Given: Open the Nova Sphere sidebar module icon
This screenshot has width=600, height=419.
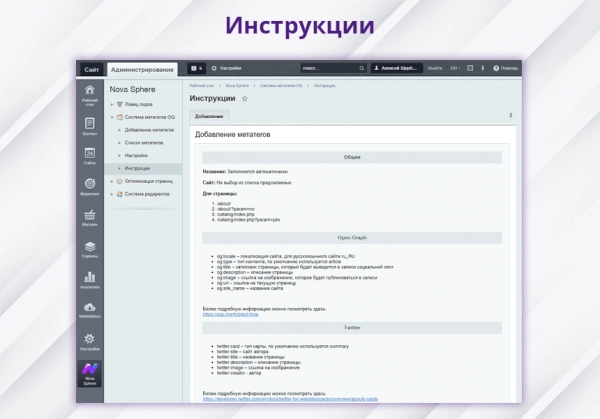Looking at the screenshot, I should (x=90, y=374).
